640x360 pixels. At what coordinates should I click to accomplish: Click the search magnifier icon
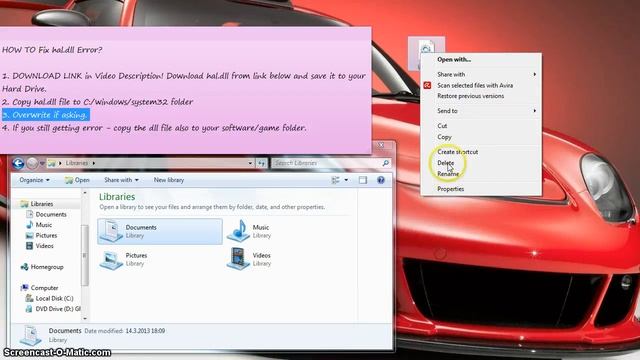pyautogui.click(x=385, y=163)
